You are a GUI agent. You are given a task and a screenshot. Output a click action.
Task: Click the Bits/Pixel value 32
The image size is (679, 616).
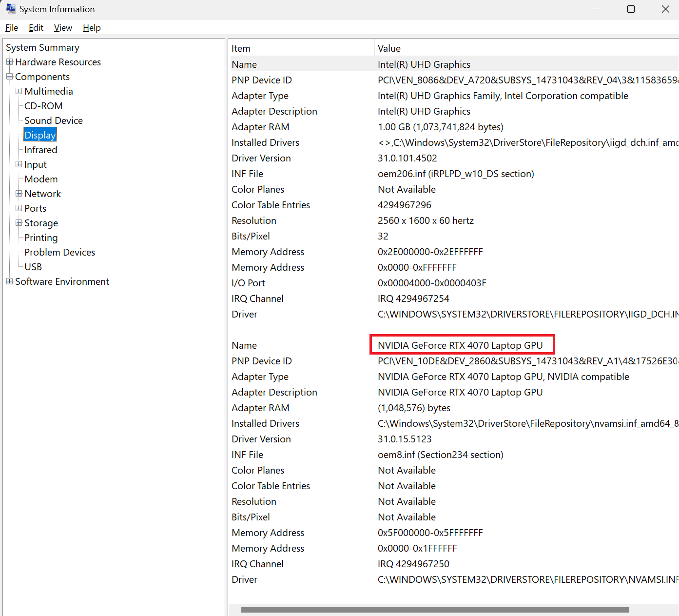383,236
